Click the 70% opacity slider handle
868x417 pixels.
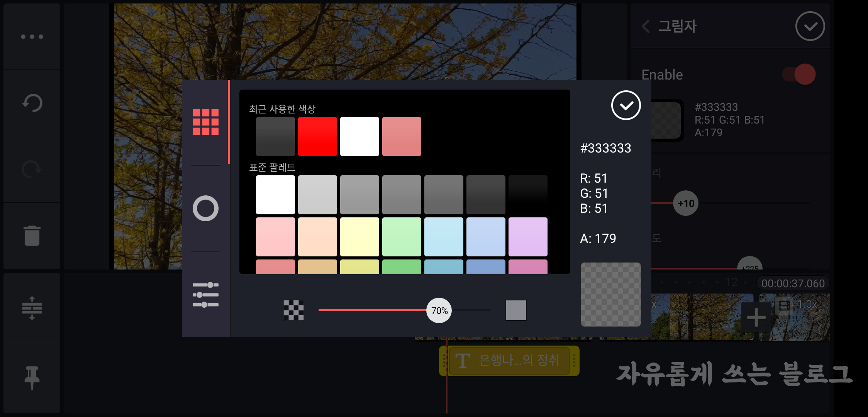coord(439,310)
